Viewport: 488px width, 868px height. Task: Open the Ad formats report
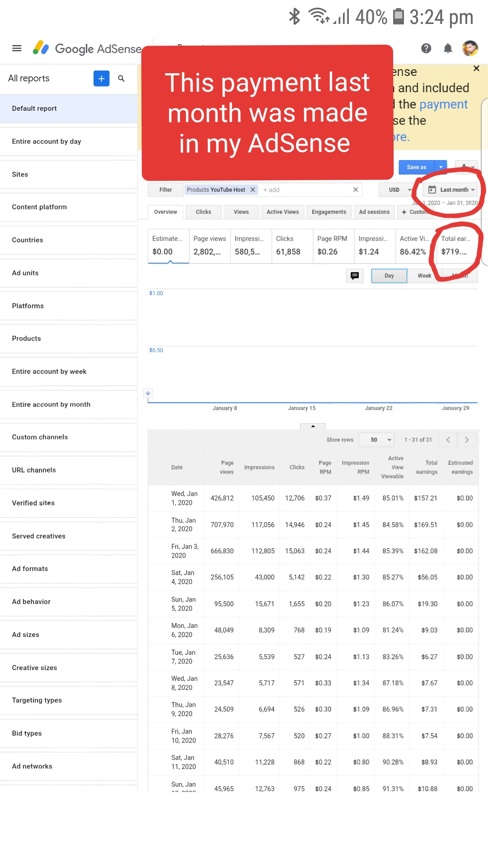(x=69, y=569)
